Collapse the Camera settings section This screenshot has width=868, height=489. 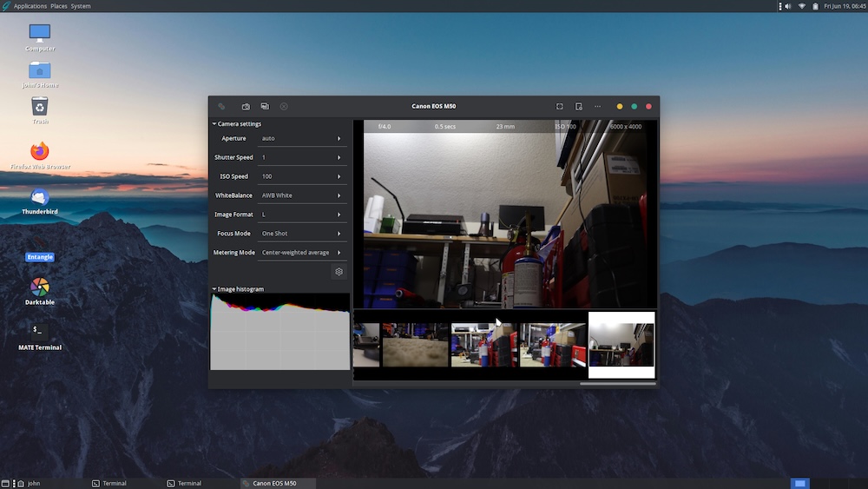pyautogui.click(x=236, y=124)
